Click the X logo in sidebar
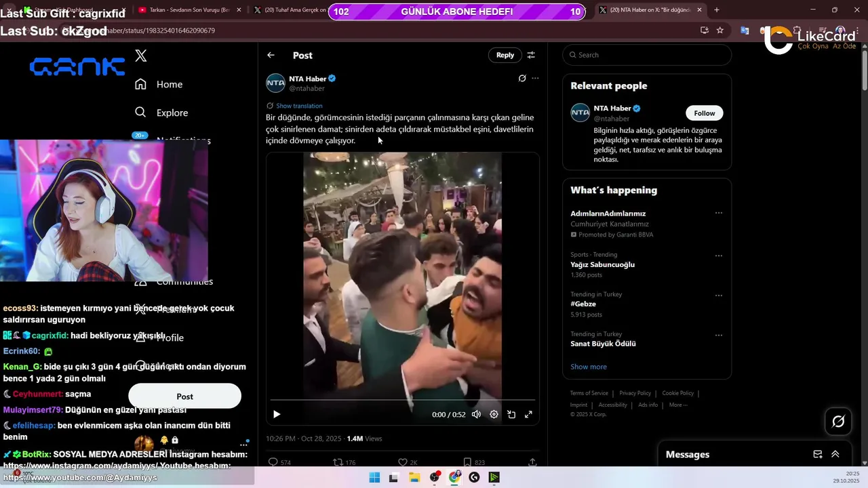The width and height of the screenshot is (868, 488). [141, 56]
